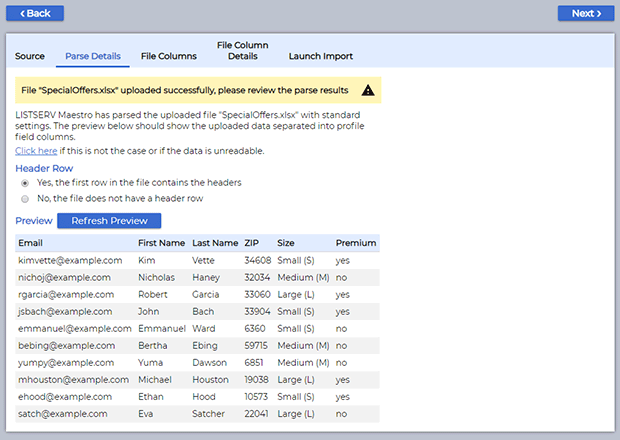Screen dimensions: 620x440
Task: Select the bebing@example.com cell
Action: pyautogui.click(x=66, y=346)
